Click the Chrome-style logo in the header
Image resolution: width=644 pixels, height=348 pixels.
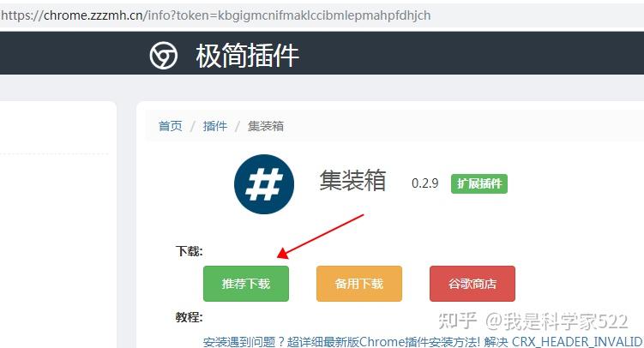point(164,55)
